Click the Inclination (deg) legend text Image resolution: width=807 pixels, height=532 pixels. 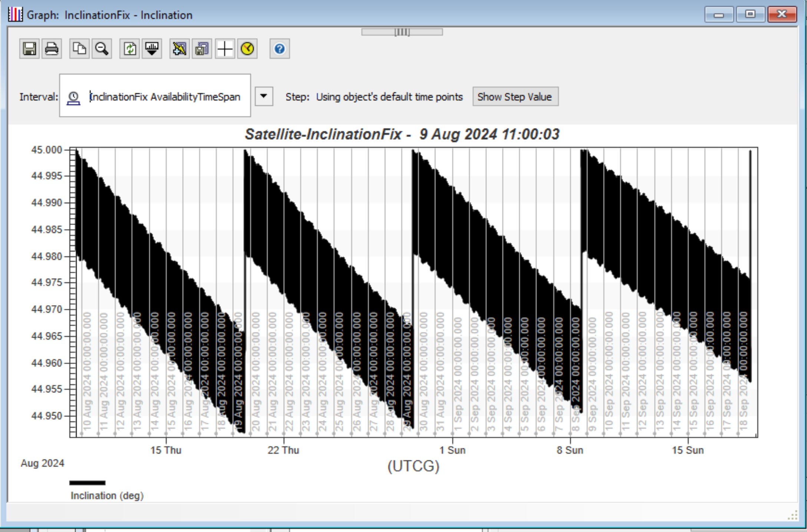point(107,496)
